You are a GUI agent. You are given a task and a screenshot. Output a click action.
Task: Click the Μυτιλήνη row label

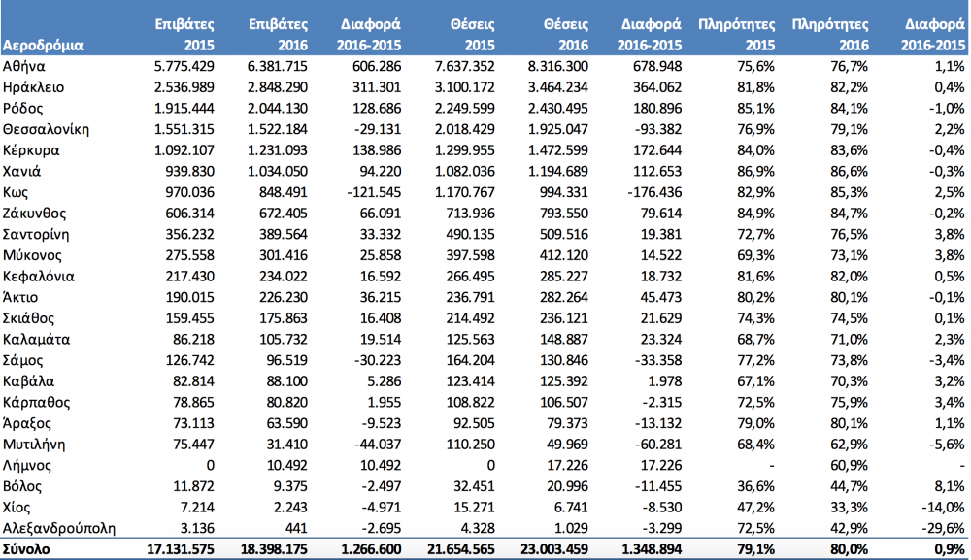(34, 445)
